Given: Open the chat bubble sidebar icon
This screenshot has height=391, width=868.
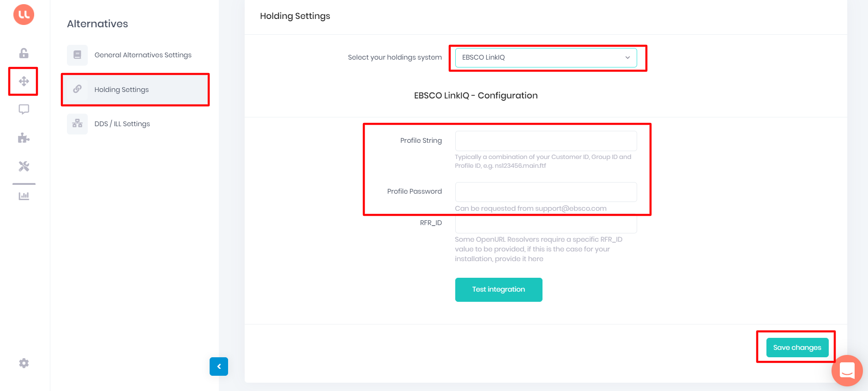Looking at the screenshot, I should click(x=24, y=110).
